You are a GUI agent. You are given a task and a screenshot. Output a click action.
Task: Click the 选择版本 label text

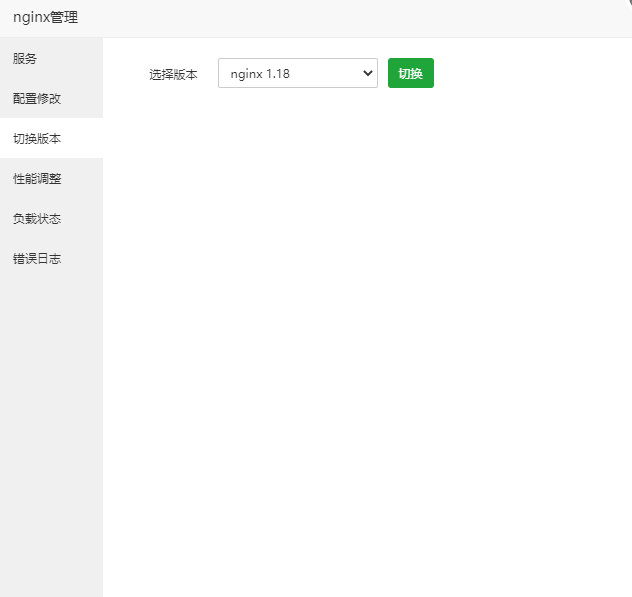click(173, 74)
